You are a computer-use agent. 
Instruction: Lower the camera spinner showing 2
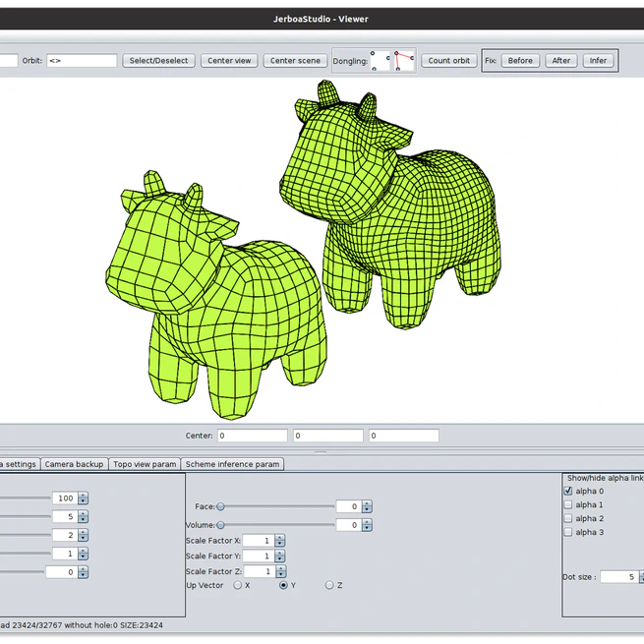coord(83,539)
